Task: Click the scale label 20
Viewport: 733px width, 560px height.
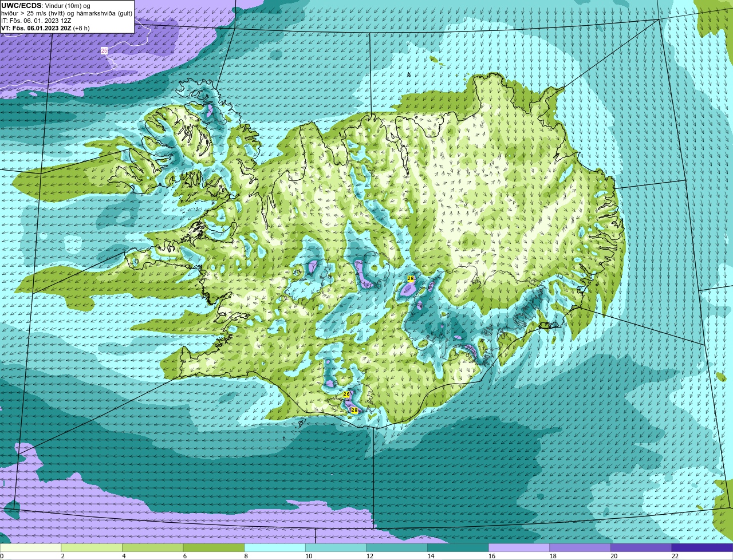Action: (614, 556)
